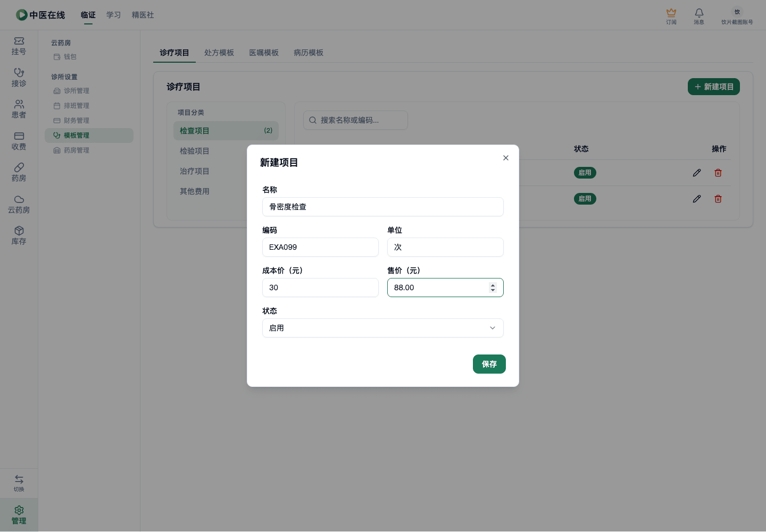The width and height of the screenshot is (766, 532).
Task: Click the 搜索名称或编码 search box
Action: point(355,120)
